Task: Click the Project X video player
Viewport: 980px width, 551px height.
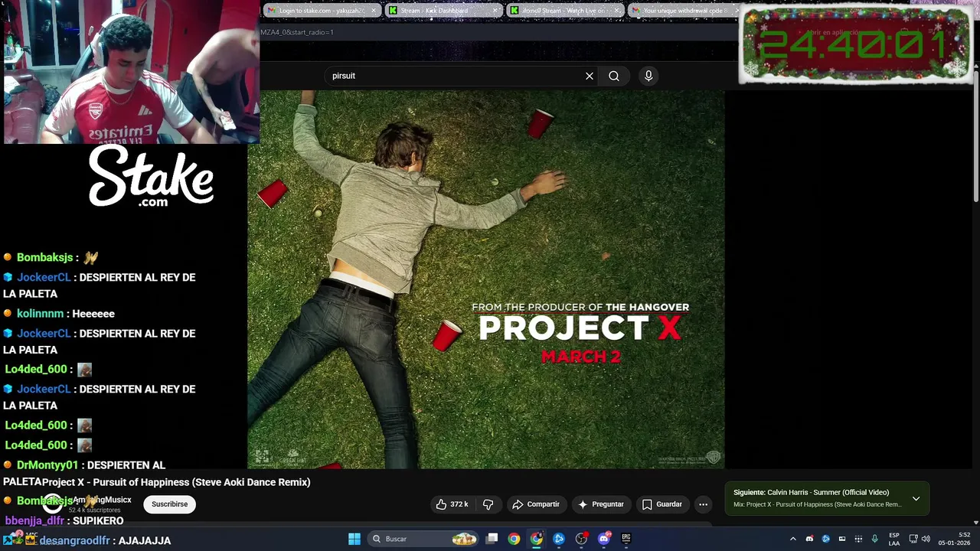Action: (485, 279)
